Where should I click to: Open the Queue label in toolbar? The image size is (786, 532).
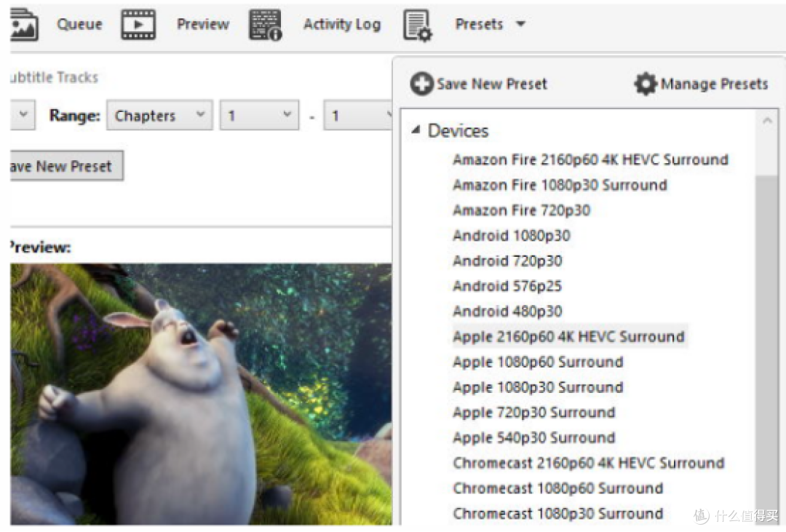[79, 24]
